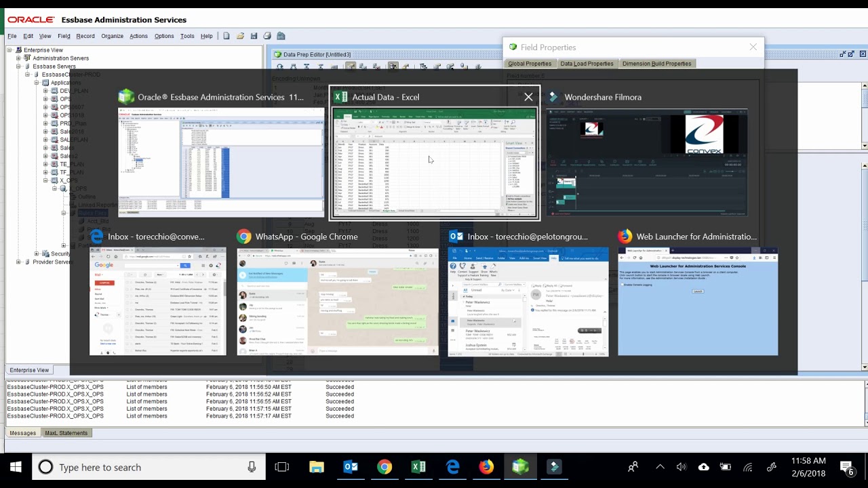868x488 pixels.
Task: Expand the Administration Servers node
Action: [x=19, y=58]
